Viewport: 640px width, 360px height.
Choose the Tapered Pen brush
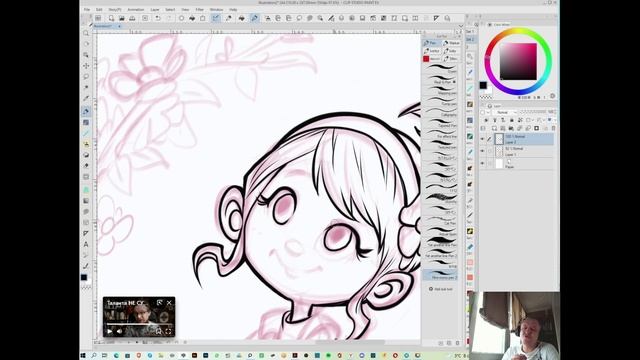[x=441, y=124]
